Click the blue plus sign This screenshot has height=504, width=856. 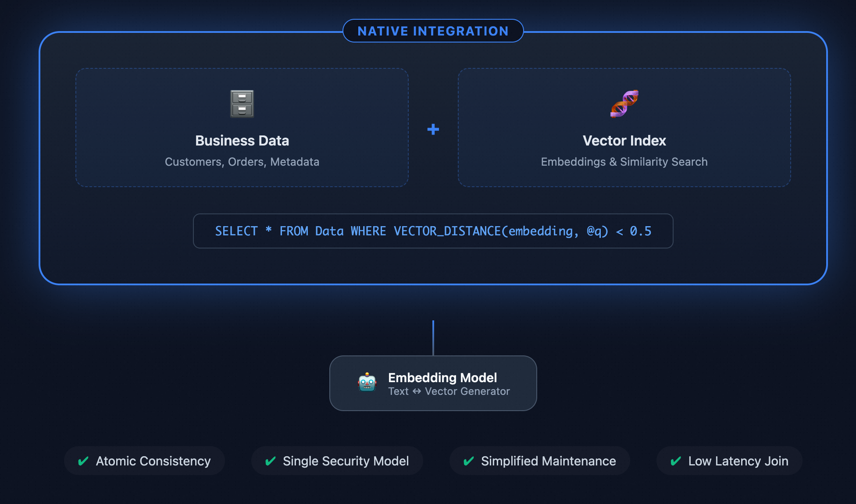(x=433, y=129)
